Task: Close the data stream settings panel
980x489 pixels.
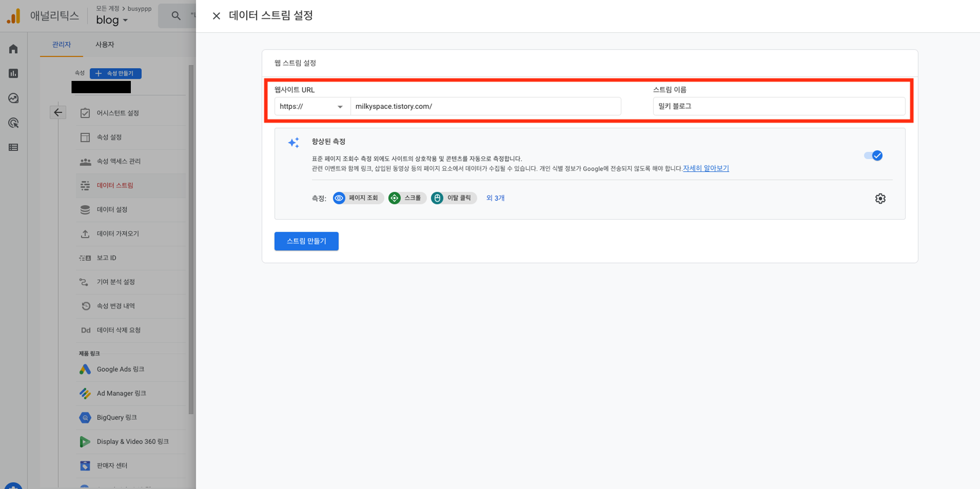Action: 216,16
